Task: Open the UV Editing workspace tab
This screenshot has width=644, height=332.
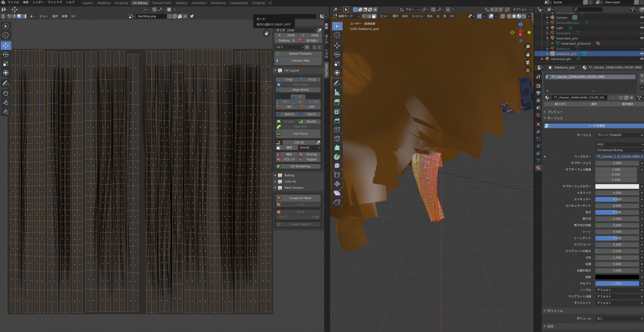Action: pos(140,3)
